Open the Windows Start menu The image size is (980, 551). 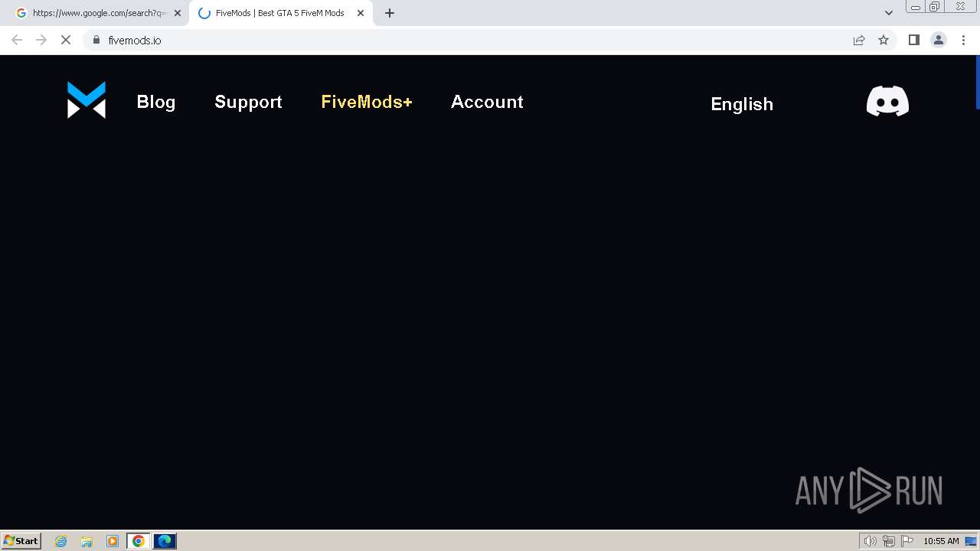(x=21, y=541)
